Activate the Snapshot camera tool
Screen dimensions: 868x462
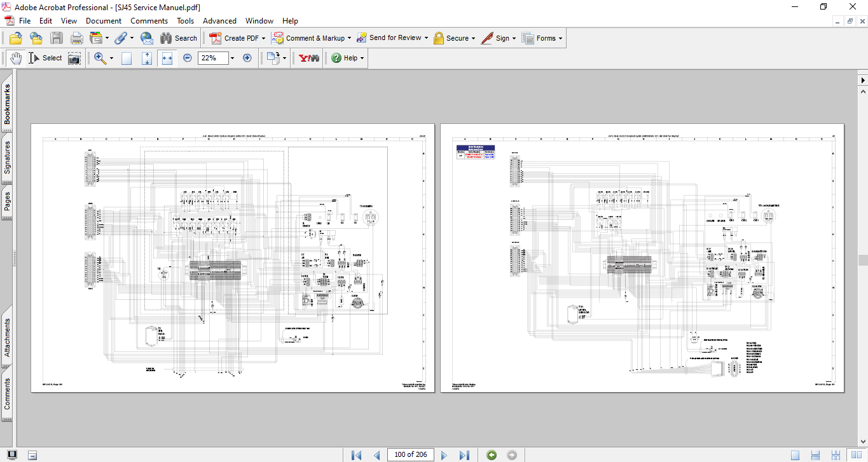point(74,58)
